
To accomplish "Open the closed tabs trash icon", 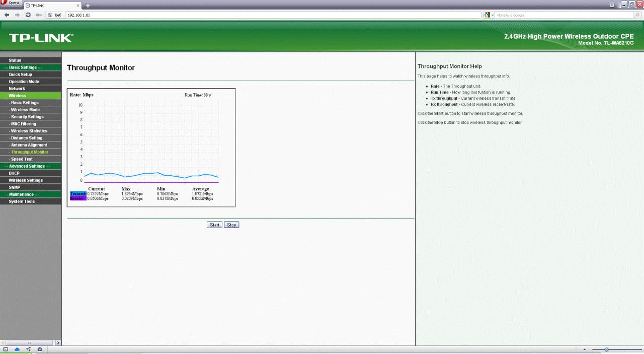I will pyautogui.click(x=612, y=5).
